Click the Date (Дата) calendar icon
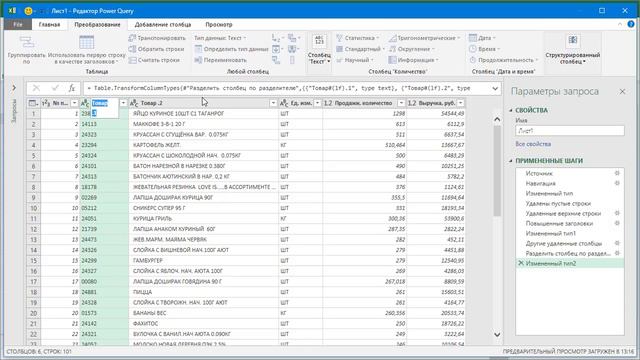 click(473, 38)
